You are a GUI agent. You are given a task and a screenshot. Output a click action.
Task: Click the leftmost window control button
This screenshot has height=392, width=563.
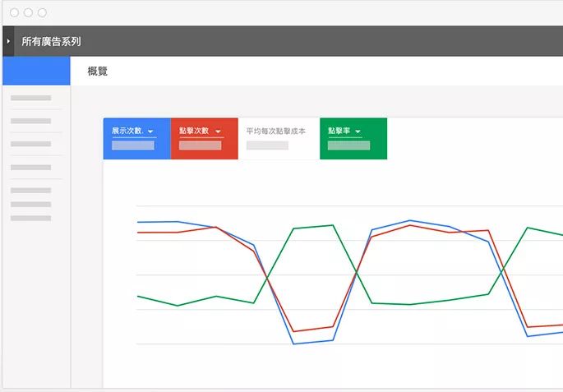13,12
